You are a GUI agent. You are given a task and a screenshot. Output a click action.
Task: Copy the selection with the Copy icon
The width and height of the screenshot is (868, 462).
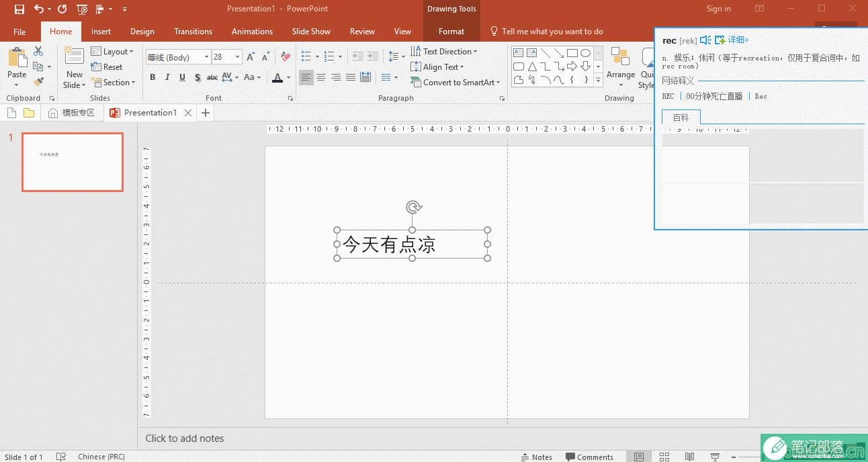(x=38, y=66)
